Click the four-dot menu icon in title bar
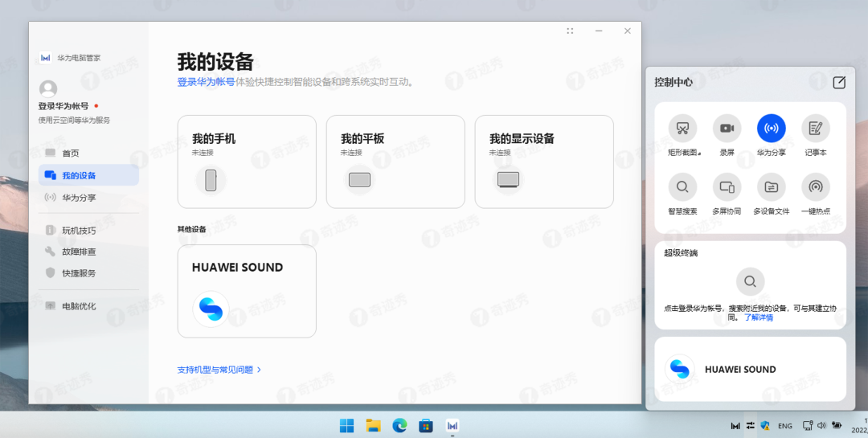The width and height of the screenshot is (868, 438). (x=570, y=31)
